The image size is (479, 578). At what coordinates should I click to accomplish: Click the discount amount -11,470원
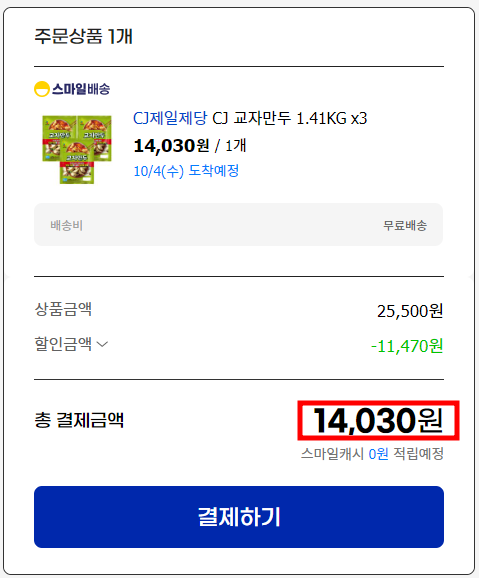[x=407, y=346]
